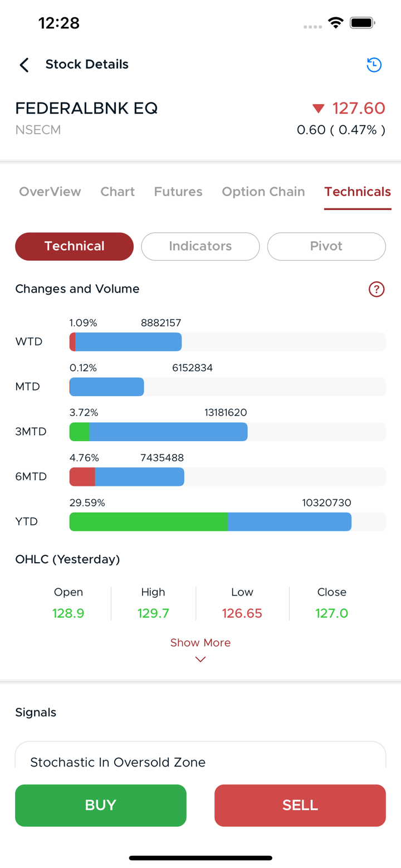Viewport: 401px width, 868px height.
Task: Tap the red down-triangle price indicator
Action: [x=319, y=108]
